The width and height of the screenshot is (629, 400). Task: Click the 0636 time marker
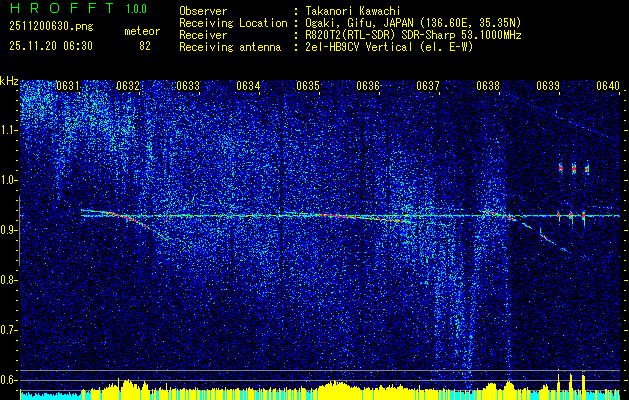coord(368,85)
